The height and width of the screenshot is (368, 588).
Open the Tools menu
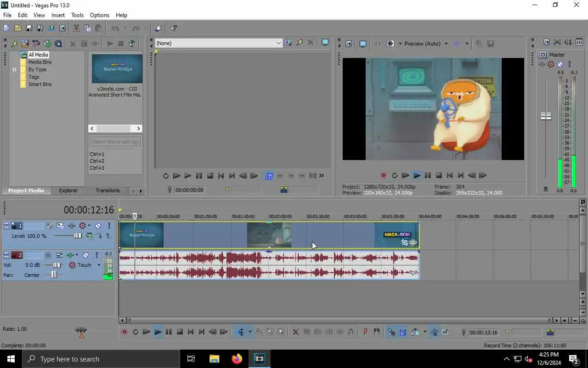[77, 15]
